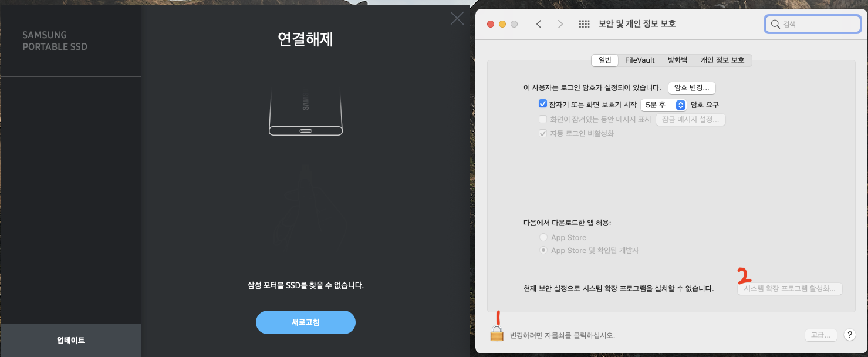Select App Store and identified developers radio
868x357 pixels.
click(543, 250)
